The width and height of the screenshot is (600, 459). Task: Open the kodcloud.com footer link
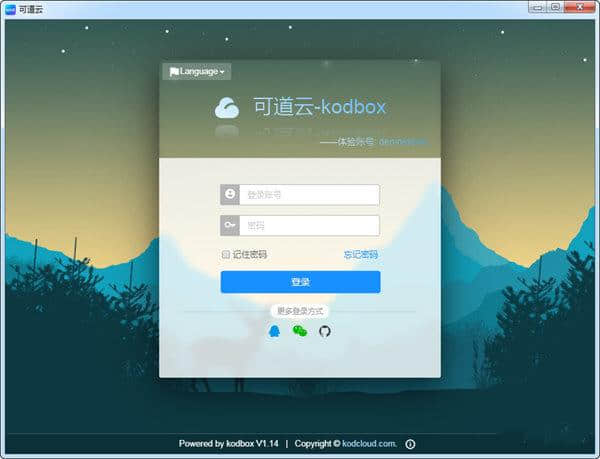point(369,444)
